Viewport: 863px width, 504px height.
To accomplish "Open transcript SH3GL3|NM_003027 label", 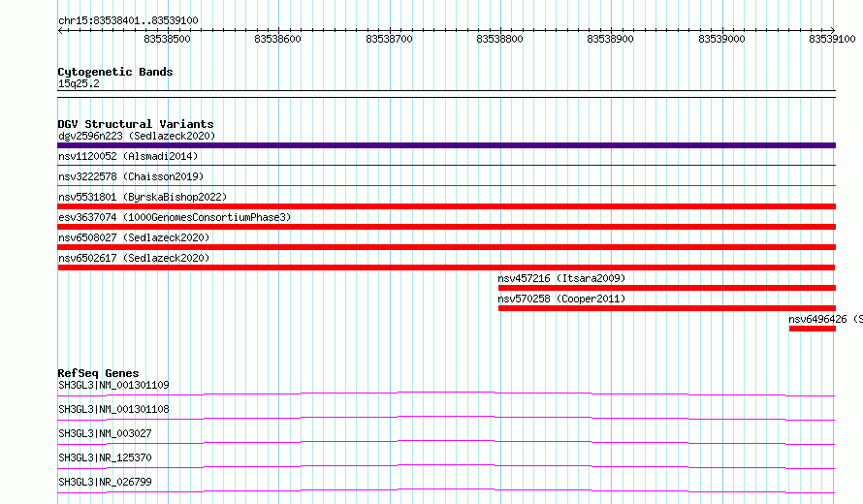I will 105,433.
